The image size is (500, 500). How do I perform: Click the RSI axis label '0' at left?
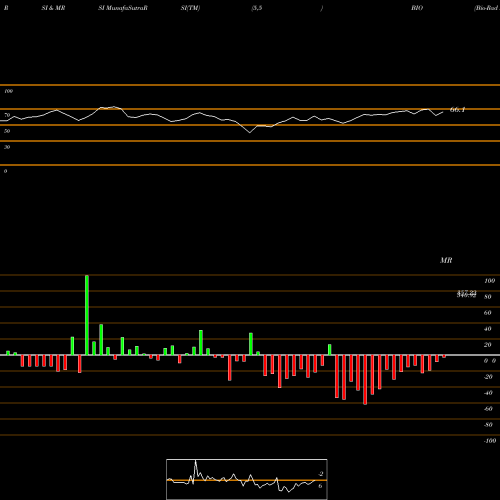pyautogui.click(x=5, y=171)
